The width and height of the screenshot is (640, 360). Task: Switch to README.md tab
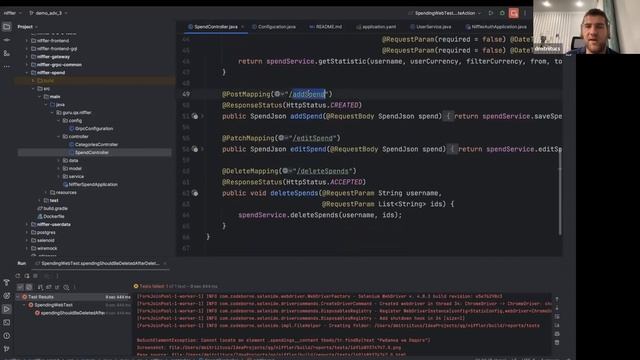coord(325,27)
